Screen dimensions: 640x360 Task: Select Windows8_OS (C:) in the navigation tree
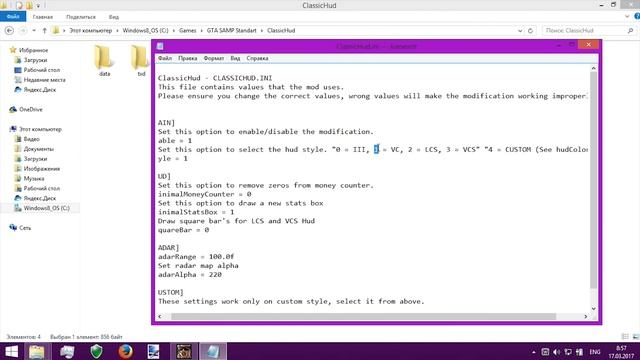coord(46,208)
